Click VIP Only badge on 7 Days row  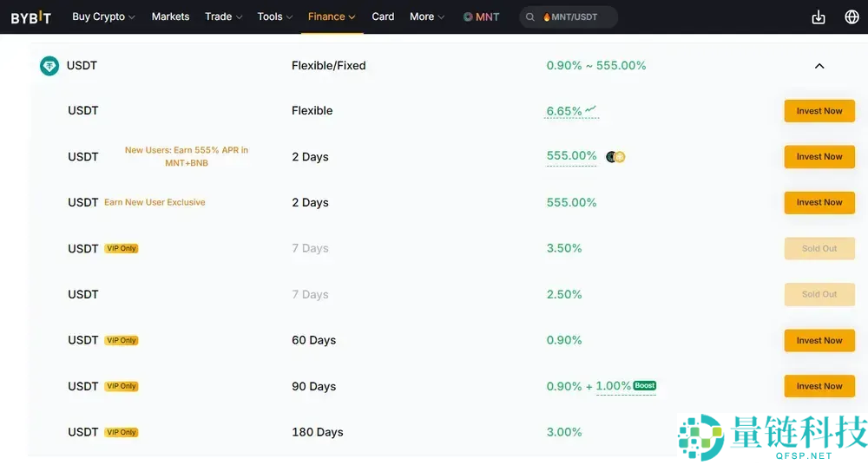(122, 249)
